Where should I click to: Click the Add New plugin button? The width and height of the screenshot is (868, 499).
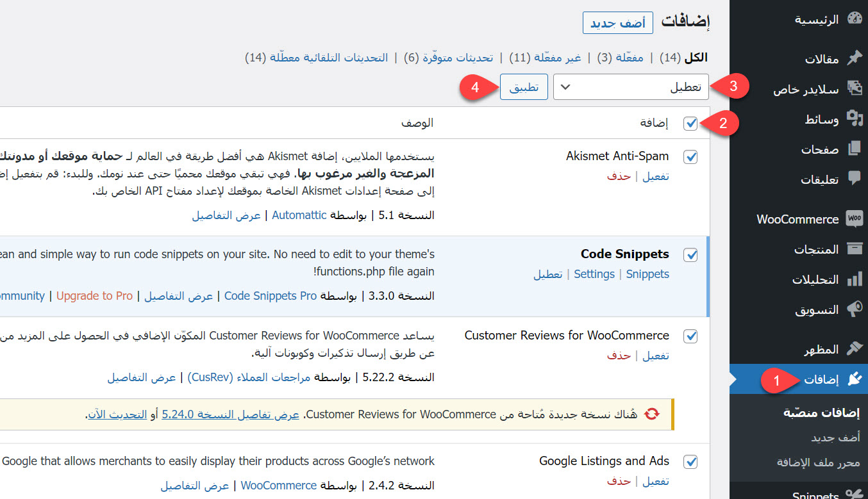click(617, 23)
